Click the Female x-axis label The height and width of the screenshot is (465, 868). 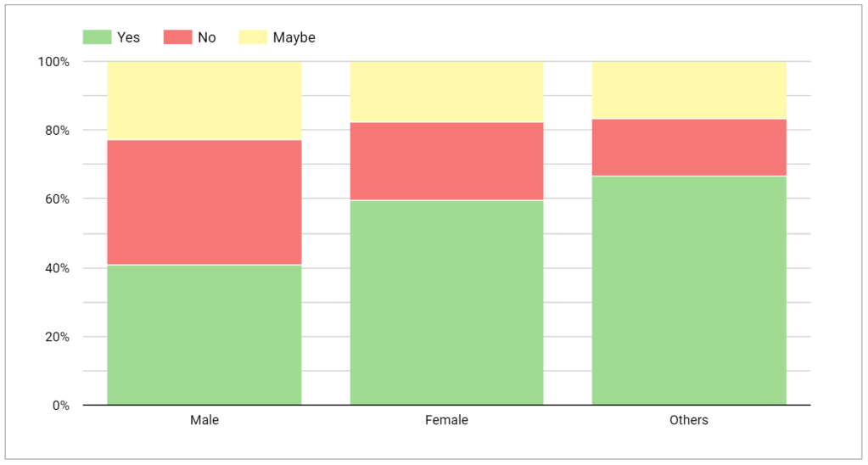pyautogui.click(x=446, y=420)
